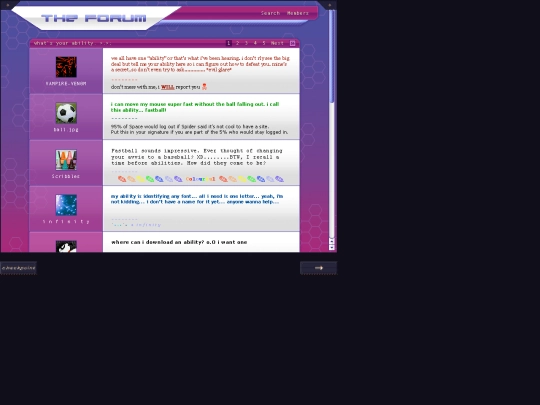This screenshot has width=540, height=405.
Task: Go to page 5 of thread
Action: pyautogui.click(x=264, y=43)
